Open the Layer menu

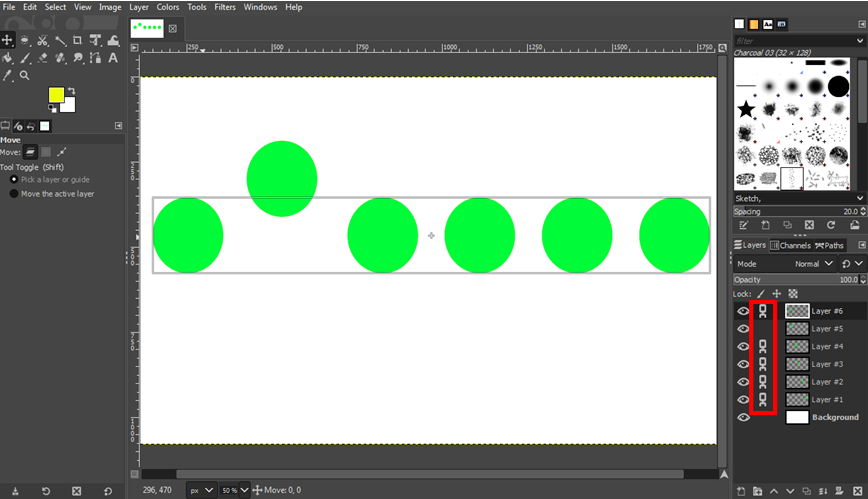tap(139, 7)
